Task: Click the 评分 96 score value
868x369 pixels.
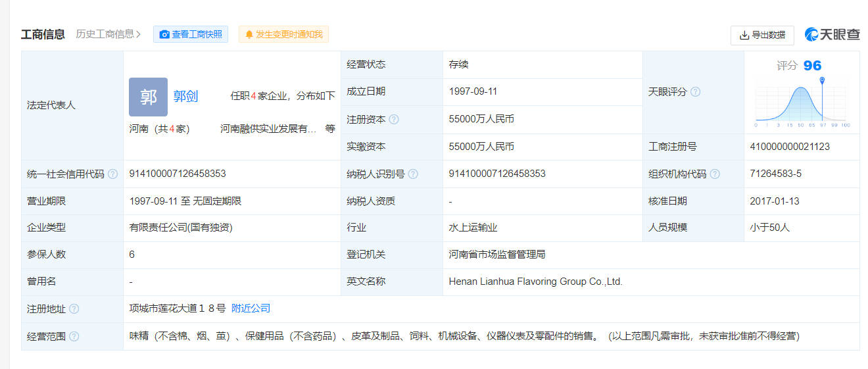Action: tap(812, 66)
